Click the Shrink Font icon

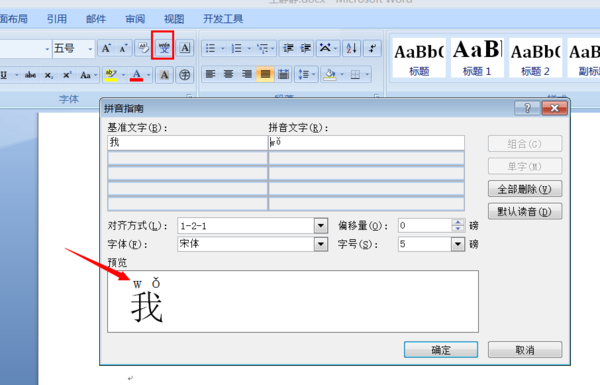(x=123, y=48)
